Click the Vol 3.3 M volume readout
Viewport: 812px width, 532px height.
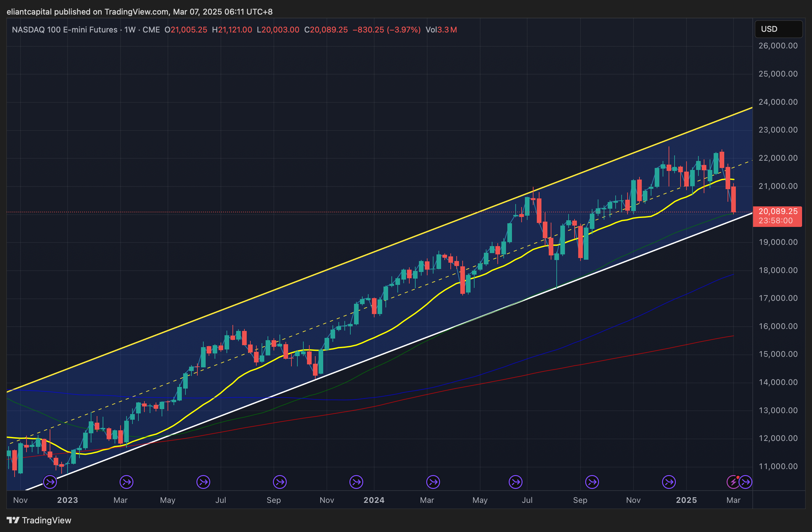coord(441,30)
